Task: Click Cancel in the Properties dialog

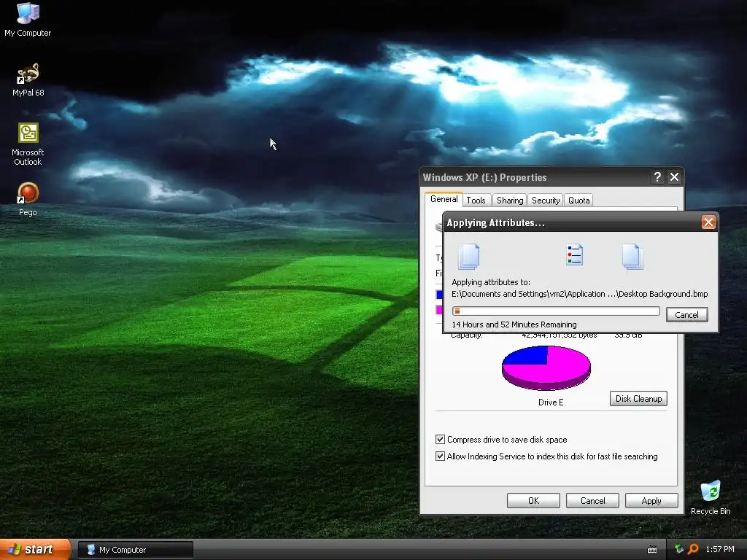Action: click(592, 500)
